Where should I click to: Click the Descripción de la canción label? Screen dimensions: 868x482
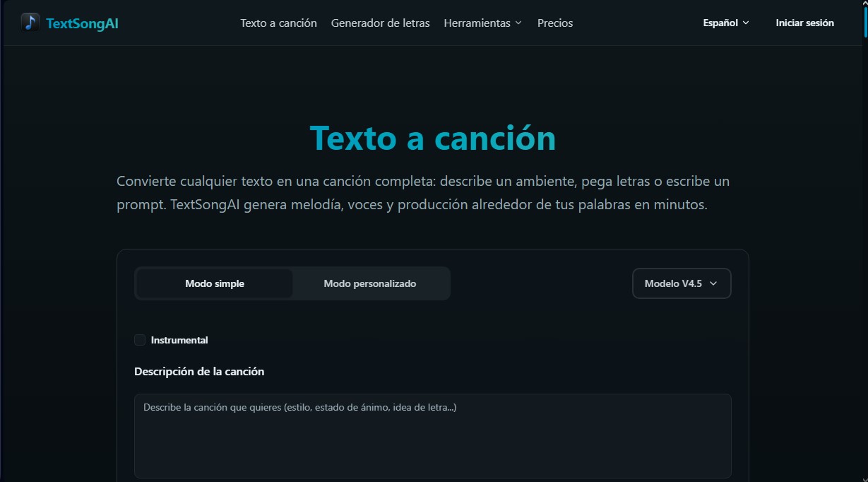point(199,371)
